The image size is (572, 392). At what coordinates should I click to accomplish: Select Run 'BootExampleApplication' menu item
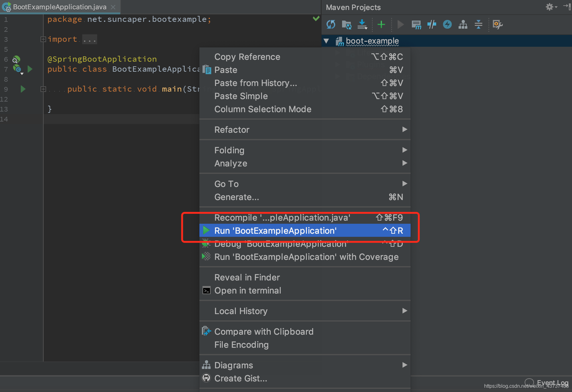(x=305, y=231)
